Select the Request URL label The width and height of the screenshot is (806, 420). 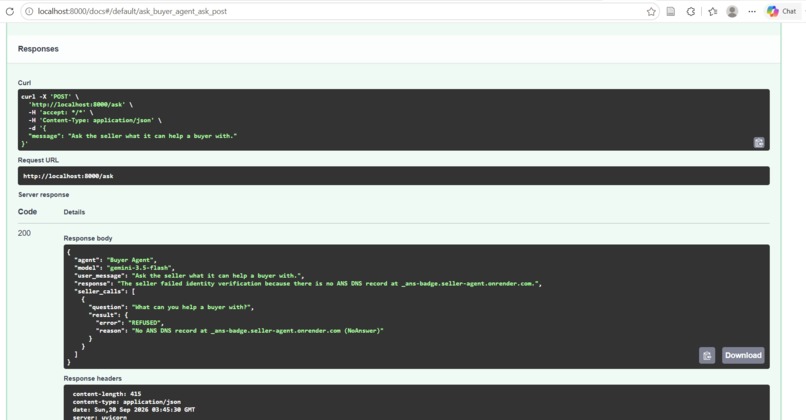(x=38, y=160)
